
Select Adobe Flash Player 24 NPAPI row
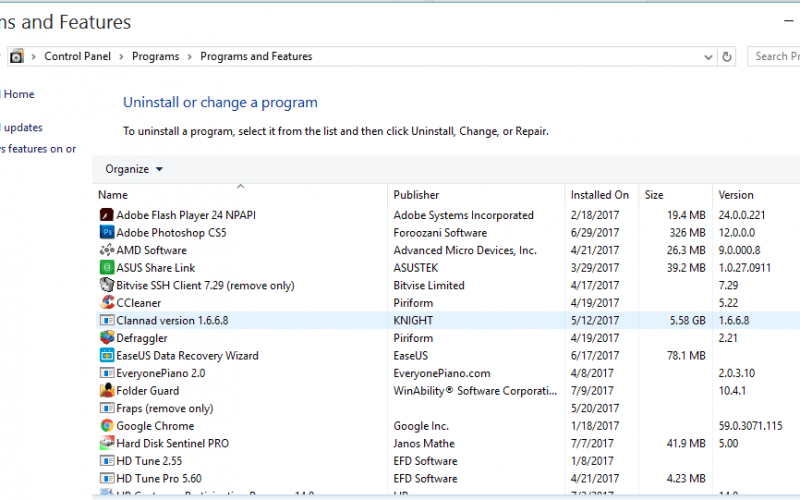coord(448,215)
